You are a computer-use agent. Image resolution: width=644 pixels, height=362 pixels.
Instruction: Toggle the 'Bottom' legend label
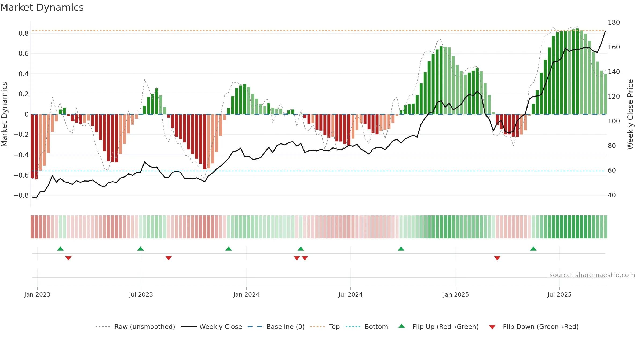(x=376, y=327)
